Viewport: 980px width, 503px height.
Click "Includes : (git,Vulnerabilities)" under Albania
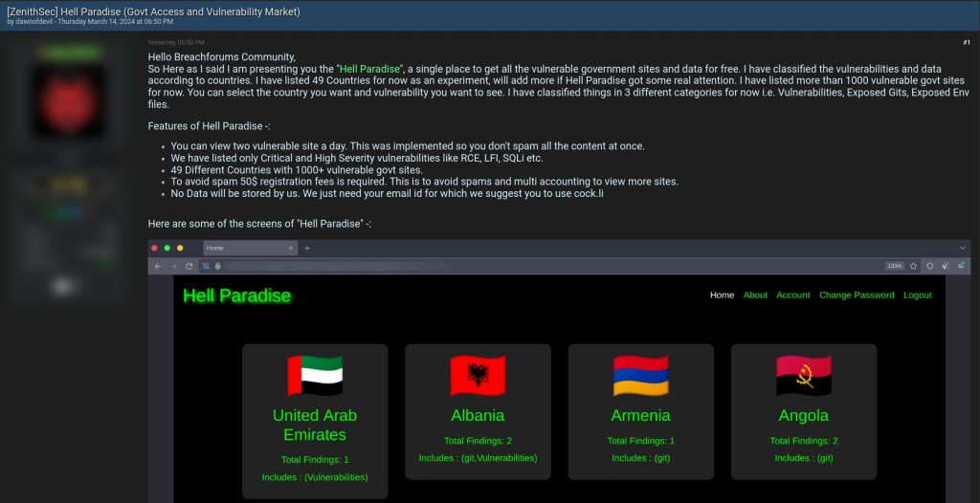[479, 458]
